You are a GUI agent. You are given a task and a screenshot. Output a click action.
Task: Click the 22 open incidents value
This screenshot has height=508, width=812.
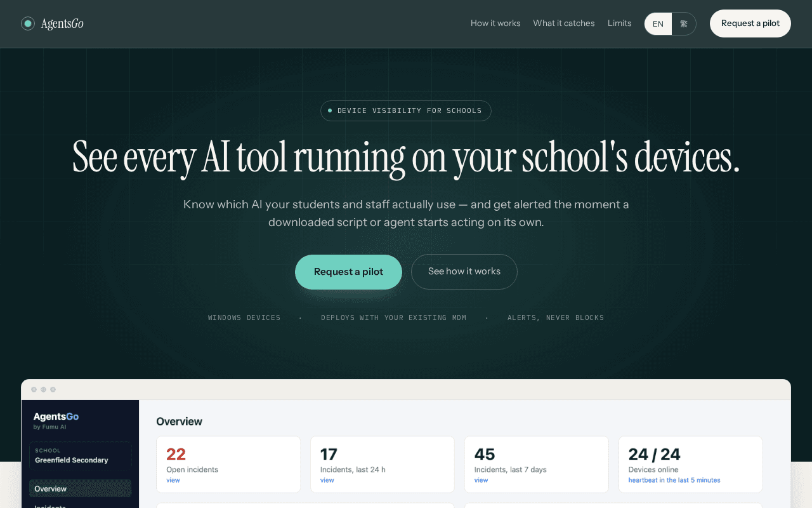176,454
